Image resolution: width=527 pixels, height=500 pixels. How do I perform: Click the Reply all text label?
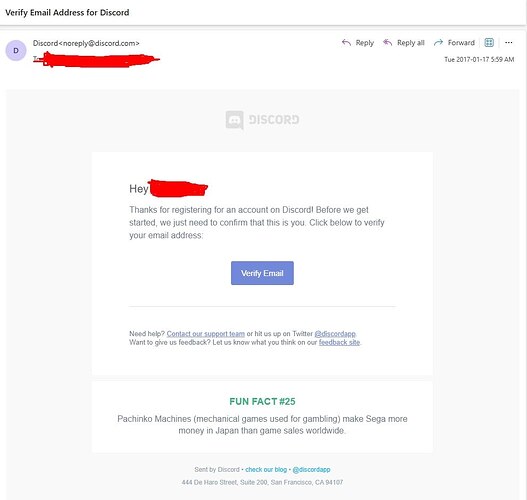pos(411,43)
